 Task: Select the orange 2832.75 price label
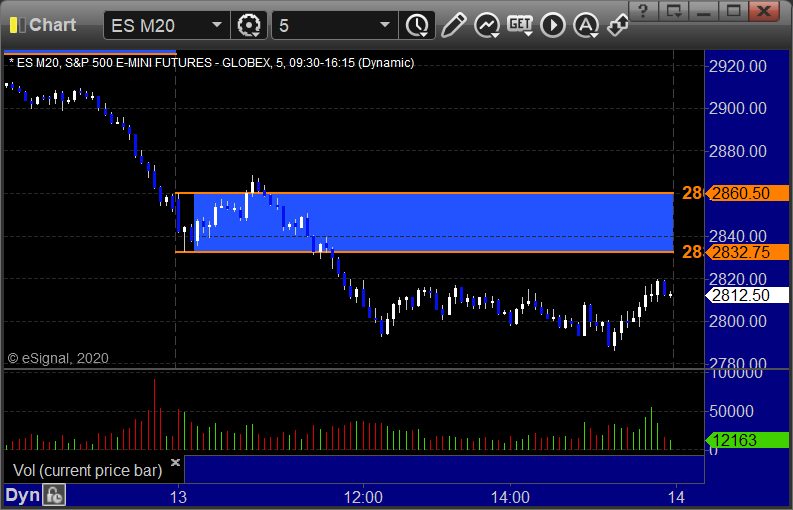pos(747,252)
